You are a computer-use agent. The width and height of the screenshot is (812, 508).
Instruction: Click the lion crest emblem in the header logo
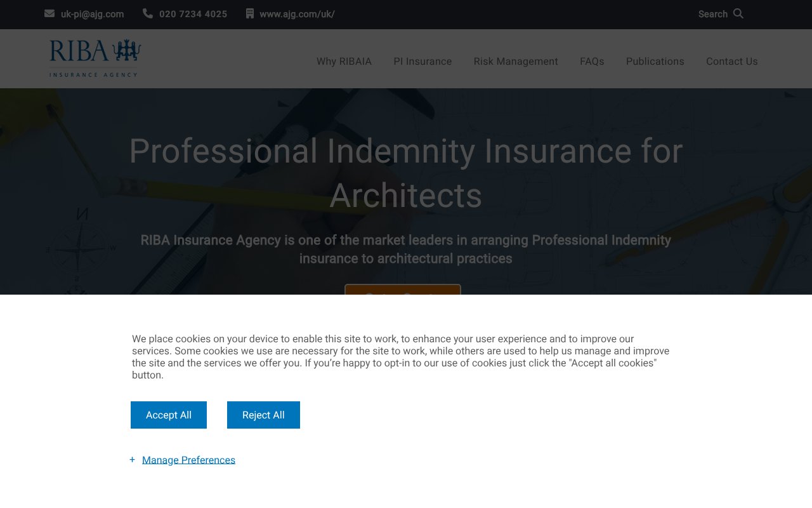click(127, 48)
